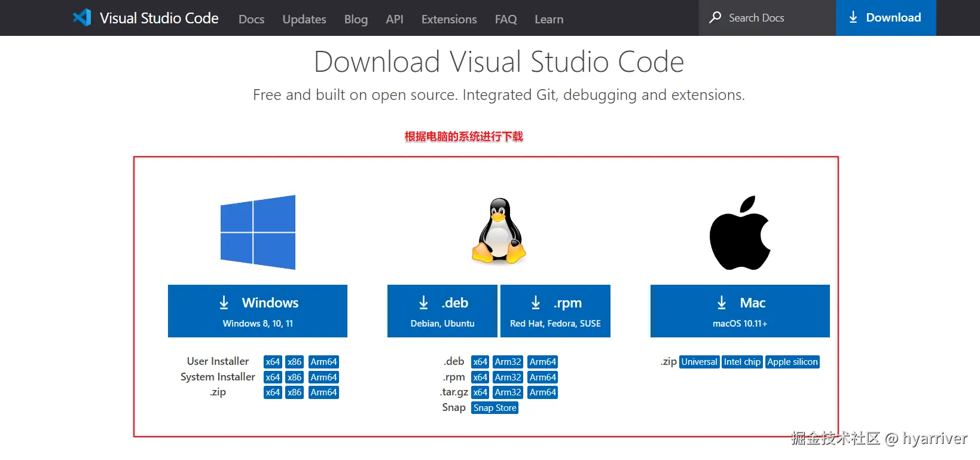Screen dimensions: 980x460
Task: Click the ".tar.gz" label text
Action: [x=454, y=392]
